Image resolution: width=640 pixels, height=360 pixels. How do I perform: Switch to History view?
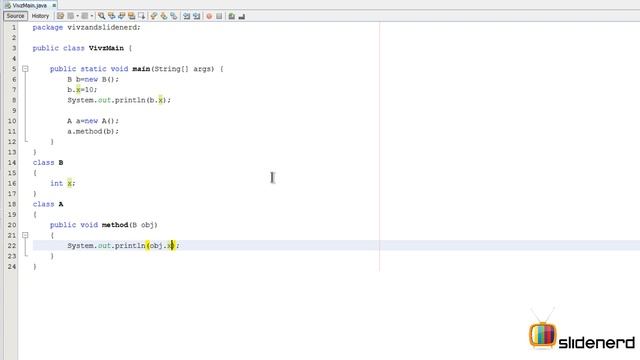click(x=40, y=16)
